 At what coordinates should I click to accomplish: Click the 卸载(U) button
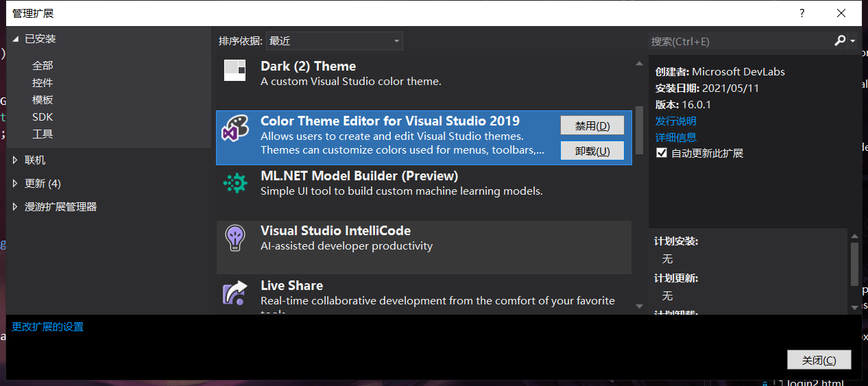(592, 151)
